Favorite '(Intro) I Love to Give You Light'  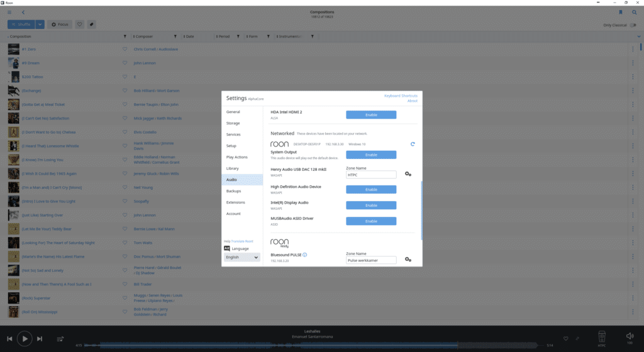[x=125, y=201]
